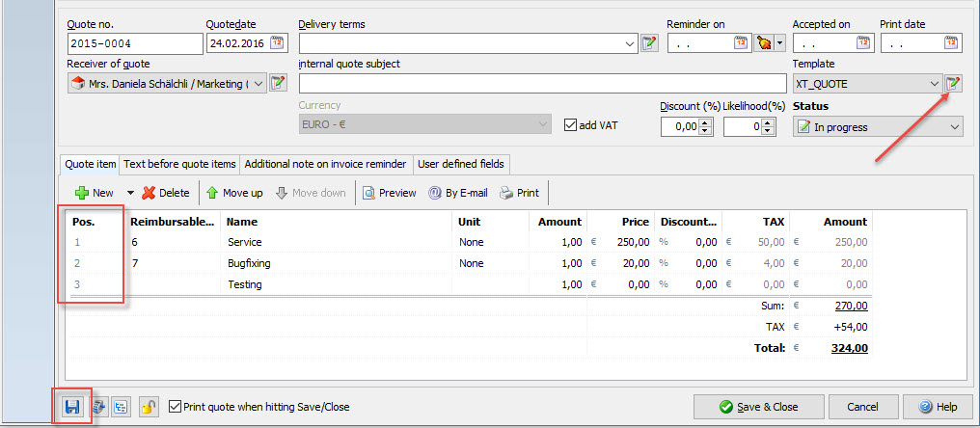The width and height of the screenshot is (980, 428).
Task: Uncheck Print quote when hitting Save/Close
Action: click(x=175, y=407)
